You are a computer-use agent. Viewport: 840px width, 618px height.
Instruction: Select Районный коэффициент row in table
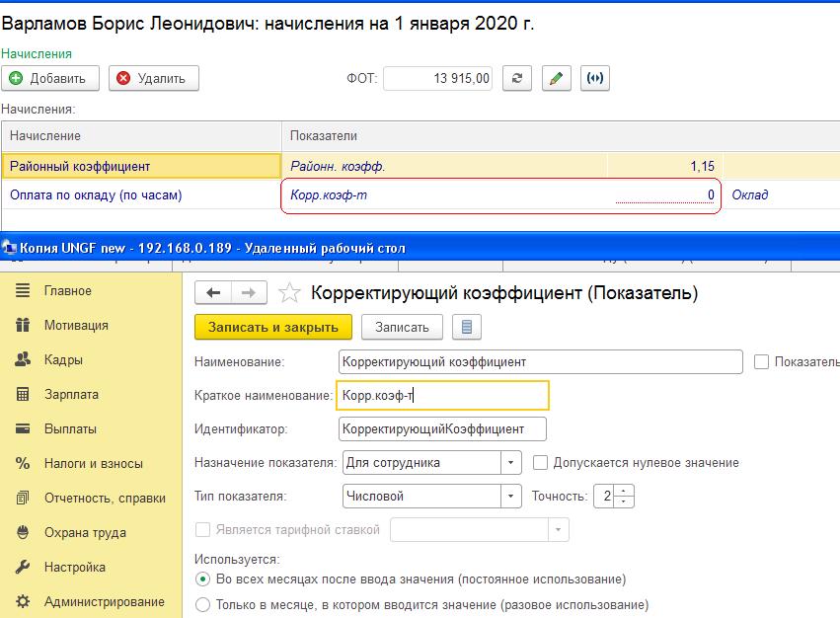tap(141, 167)
